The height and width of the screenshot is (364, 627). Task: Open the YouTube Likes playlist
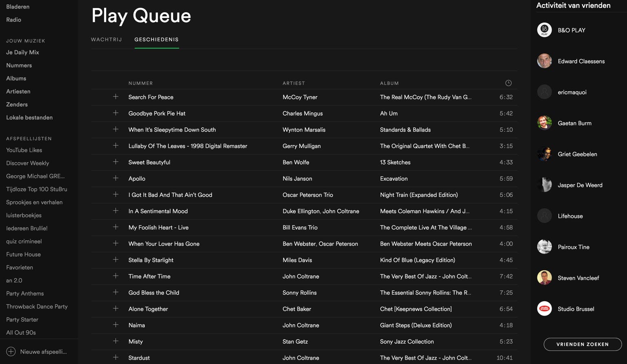24,150
